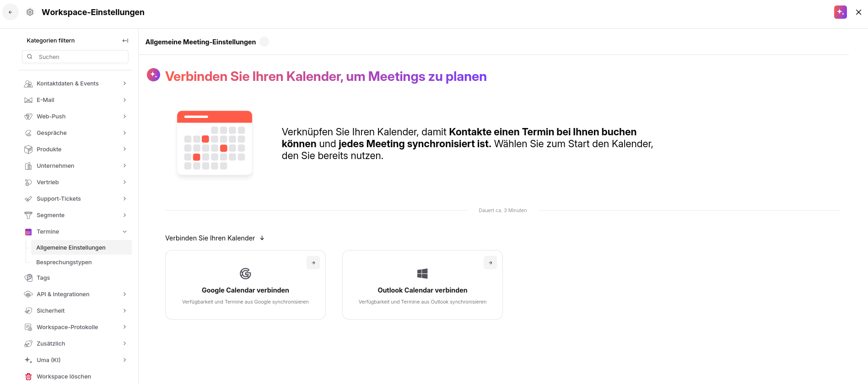Viewport: 868px width, 384px height.
Task: Click the Produkte box icon
Action: tap(28, 149)
